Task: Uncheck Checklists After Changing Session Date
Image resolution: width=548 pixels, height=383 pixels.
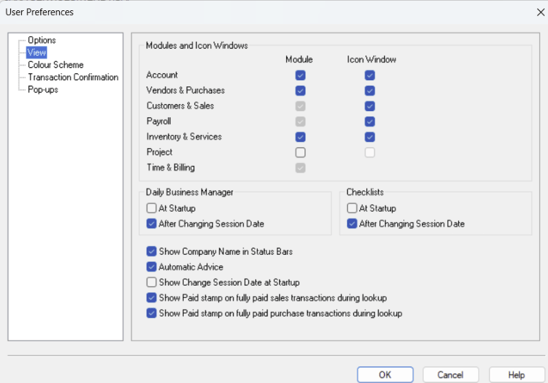Action: pyautogui.click(x=352, y=224)
